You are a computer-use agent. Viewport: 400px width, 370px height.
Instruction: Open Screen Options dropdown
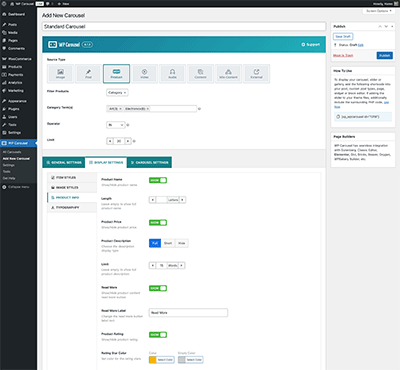(379, 11)
